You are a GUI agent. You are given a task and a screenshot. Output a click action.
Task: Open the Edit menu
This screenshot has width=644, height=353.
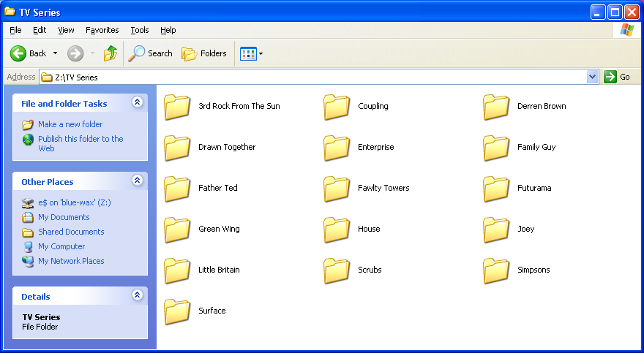(x=40, y=30)
